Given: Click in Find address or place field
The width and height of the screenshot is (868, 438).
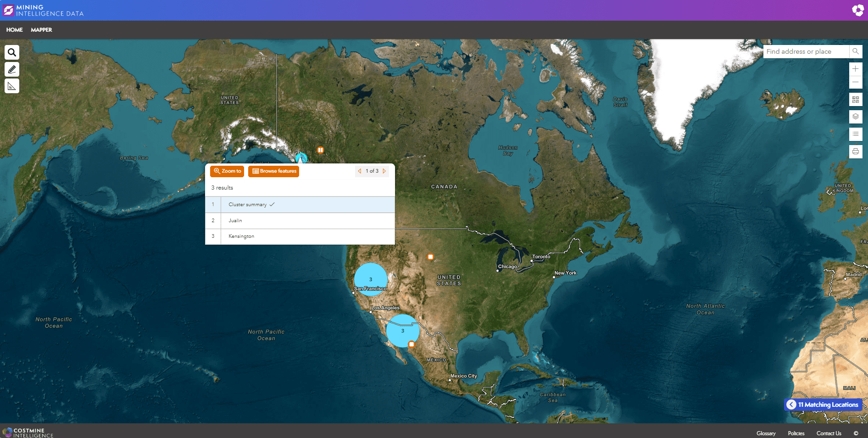Looking at the screenshot, I should pos(805,51).
